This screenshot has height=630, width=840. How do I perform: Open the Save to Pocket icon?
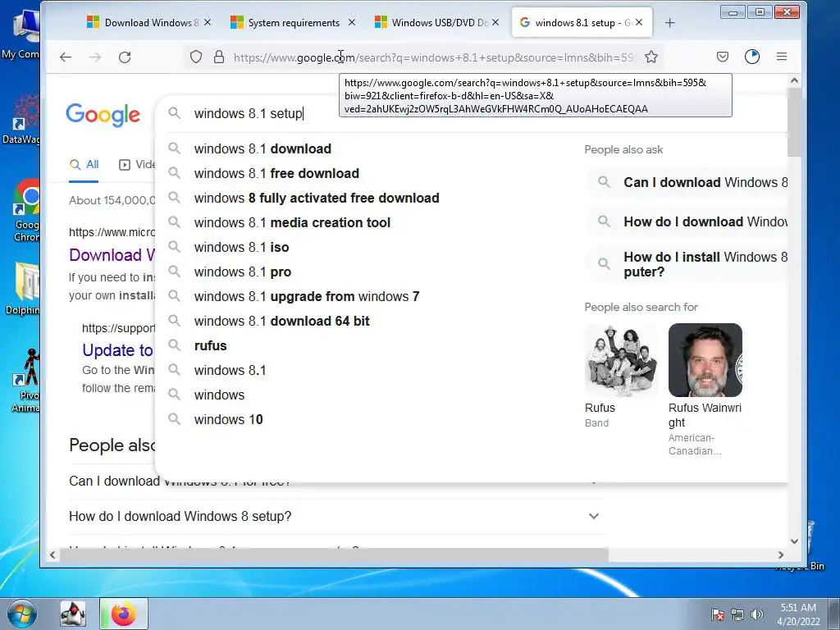(723, 57)
